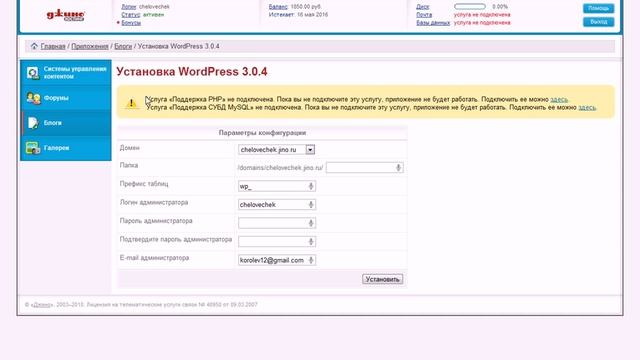Click the Помощь button
The image size is (640, 360).
point(598,8)
